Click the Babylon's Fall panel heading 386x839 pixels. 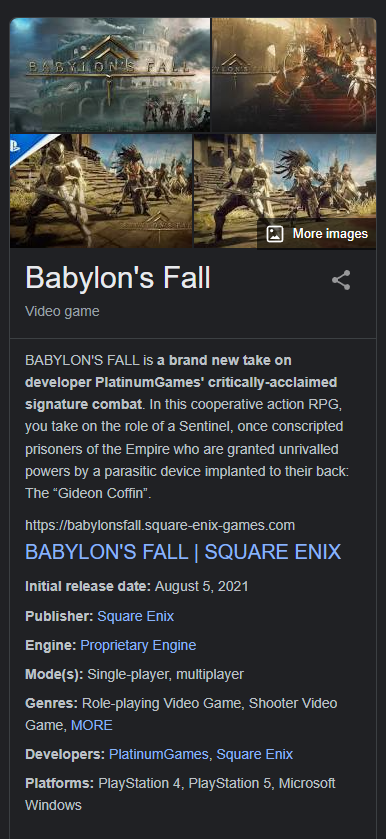coord(118,278)
